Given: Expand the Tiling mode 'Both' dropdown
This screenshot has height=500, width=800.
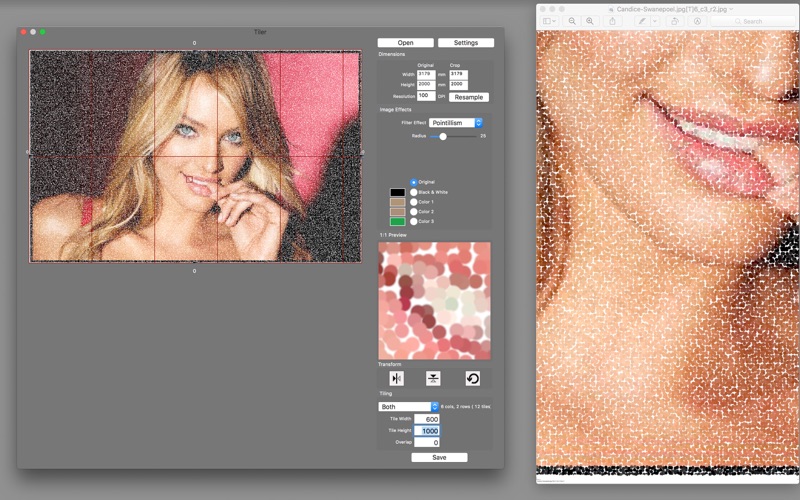Looking at the screenshot, I should click(409, 407).
